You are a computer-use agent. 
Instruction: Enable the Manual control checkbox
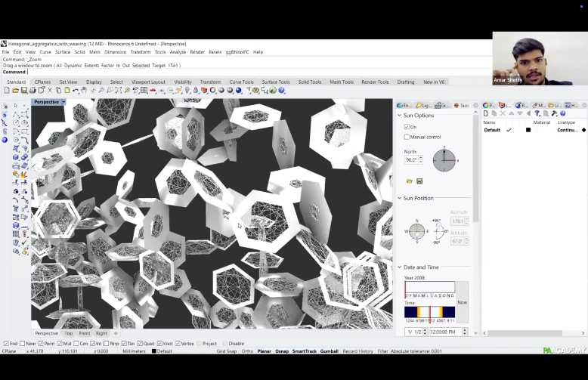[x=407, y=137]
